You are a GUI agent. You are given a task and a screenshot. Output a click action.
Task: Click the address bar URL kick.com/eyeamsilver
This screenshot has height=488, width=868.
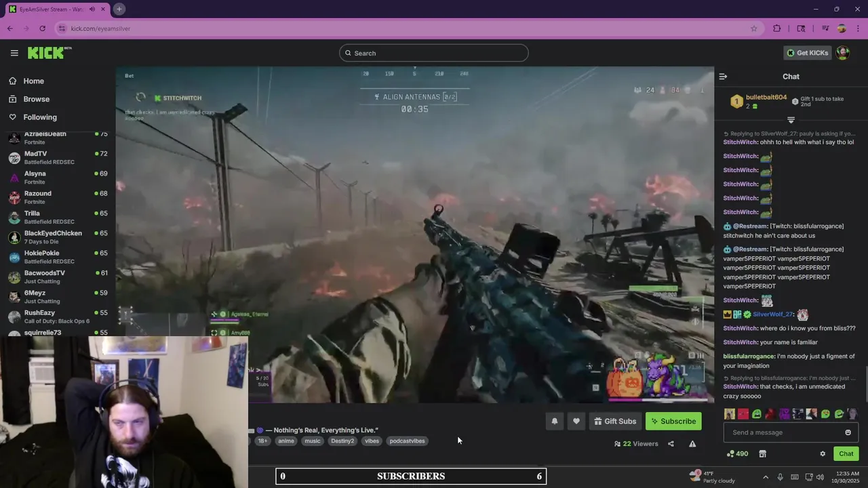coord(100,28)
